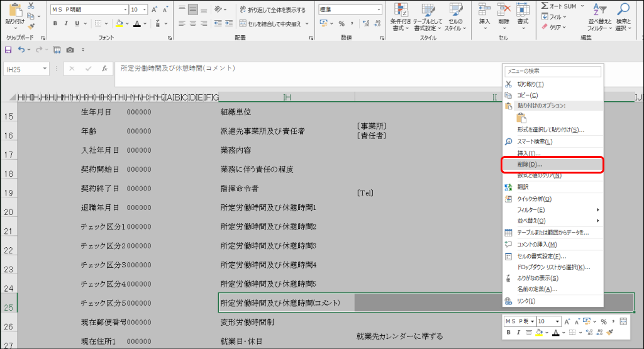Expand 並べ替え(O) submenu in context menu

(553, 221)
